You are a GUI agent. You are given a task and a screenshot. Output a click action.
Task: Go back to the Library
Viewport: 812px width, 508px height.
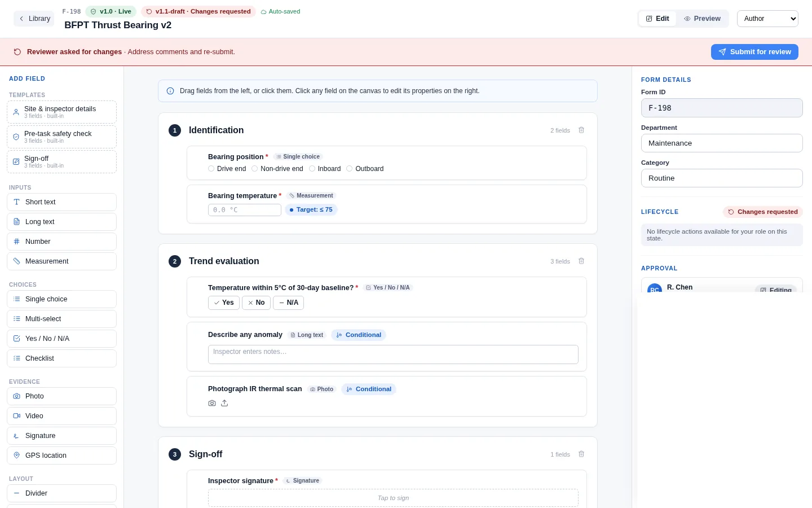click(x=34, y=19)
